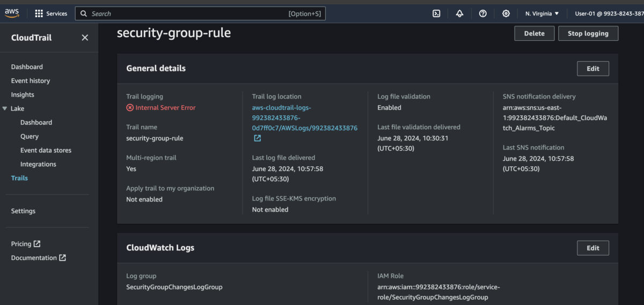Click the external link icon under Trail log location
This screenshot has height=305, width=644.
point(257,138)
